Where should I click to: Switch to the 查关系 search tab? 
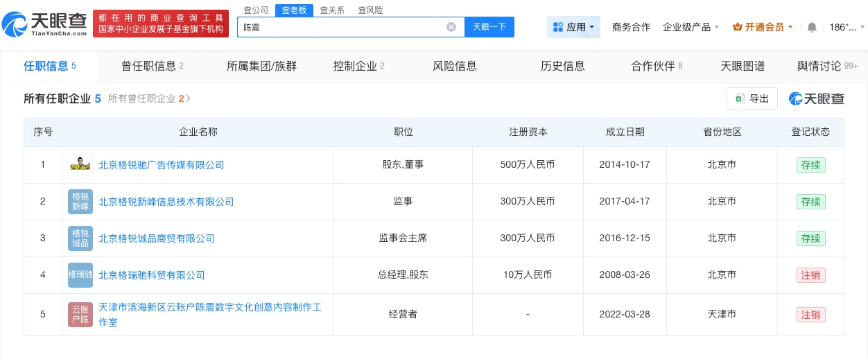coord(332,10)
